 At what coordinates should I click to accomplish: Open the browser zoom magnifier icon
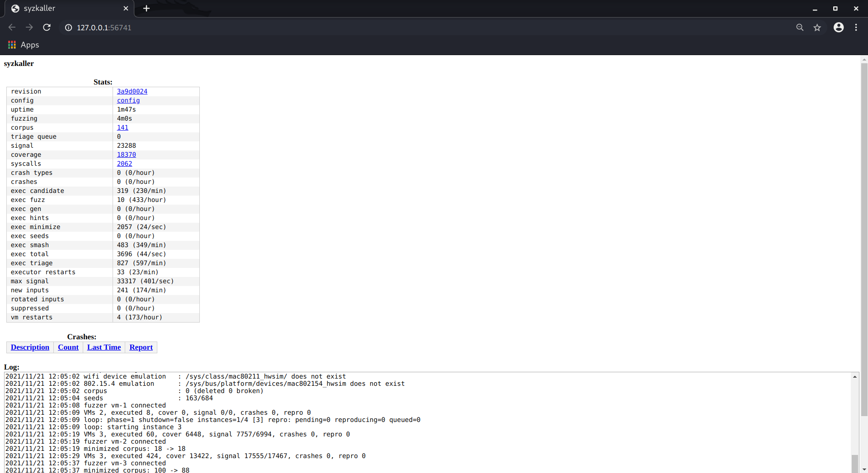[x=800, y=28]
